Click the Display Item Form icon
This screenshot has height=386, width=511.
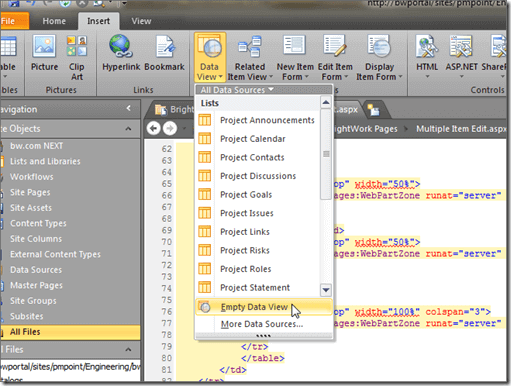click(x=379, y=46)
